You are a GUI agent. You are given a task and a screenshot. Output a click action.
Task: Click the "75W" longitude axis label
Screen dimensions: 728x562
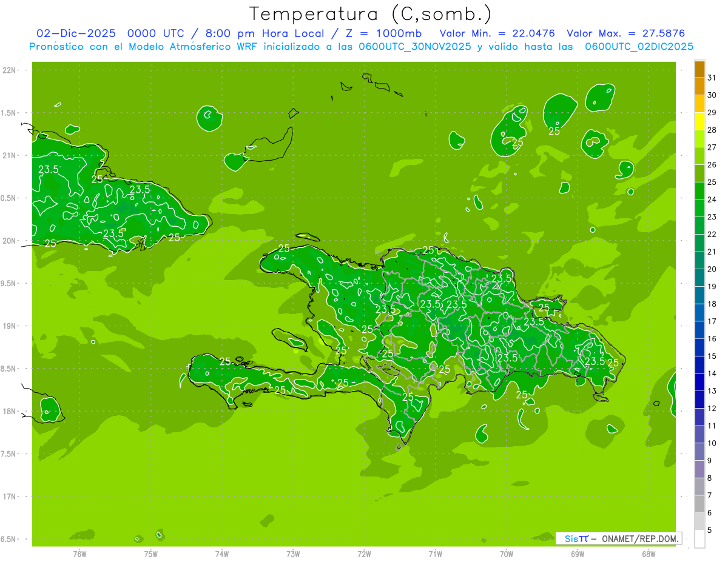click(x=151, y=554)
